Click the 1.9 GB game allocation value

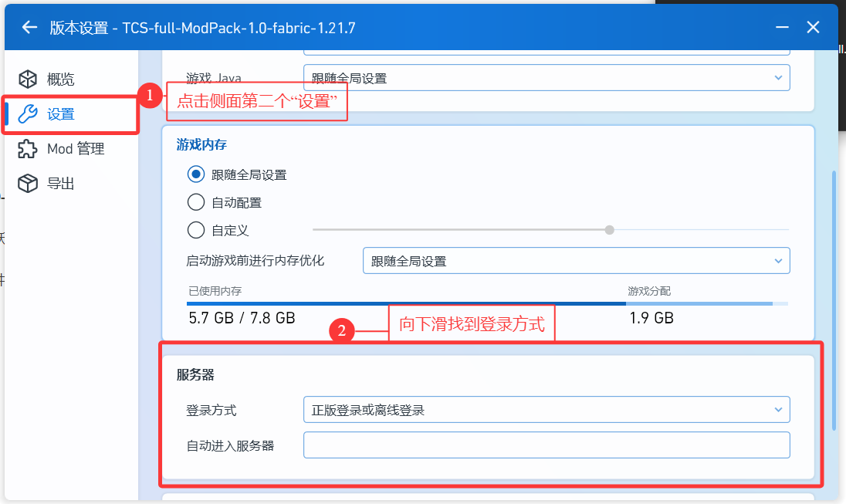(x=651, y=318)
